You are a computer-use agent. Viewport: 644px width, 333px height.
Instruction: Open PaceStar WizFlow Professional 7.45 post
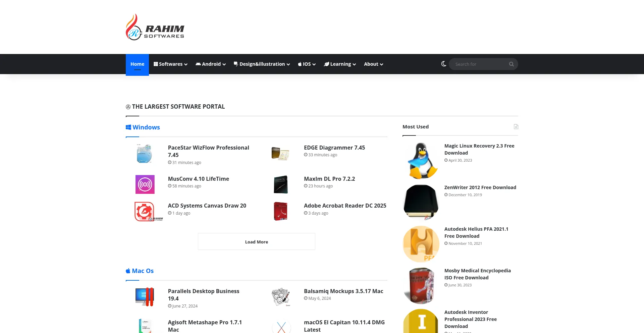209,151
